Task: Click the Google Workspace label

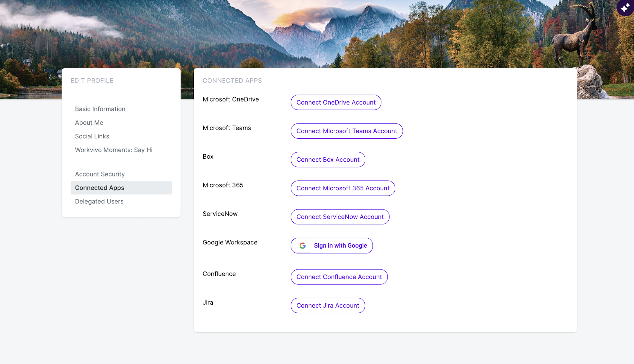Action: tap(230, 243)
